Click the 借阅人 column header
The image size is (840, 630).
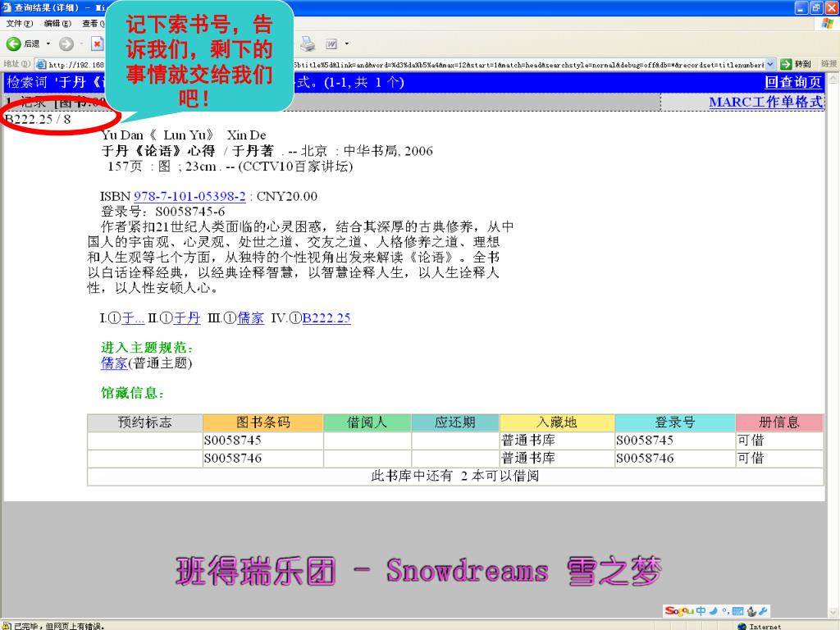point(367,422)
